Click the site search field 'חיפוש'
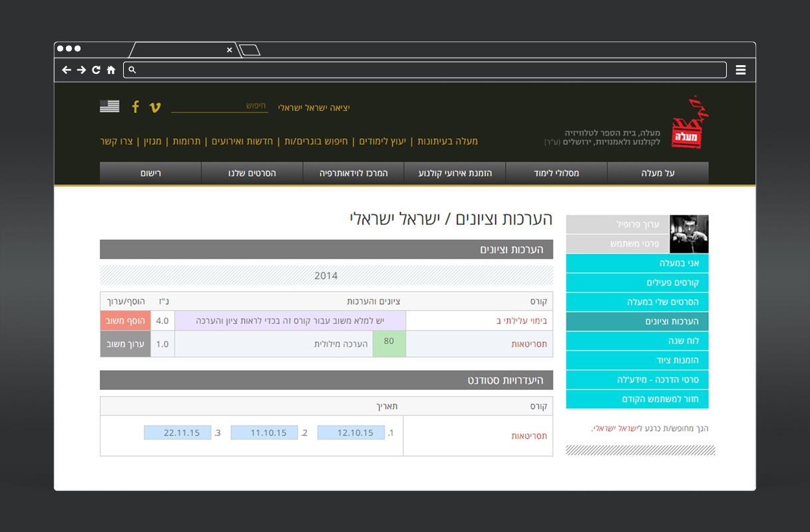 tap(220, 106)
